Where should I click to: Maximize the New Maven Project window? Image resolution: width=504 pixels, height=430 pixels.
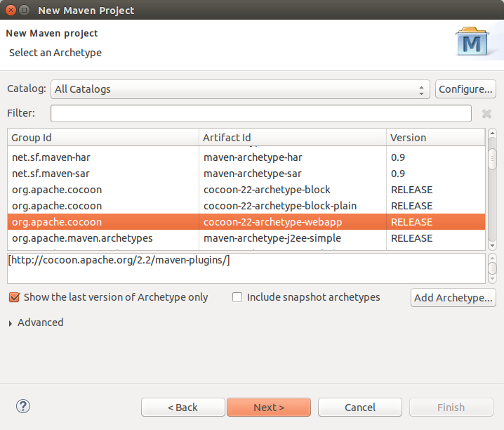click(24, 11)
